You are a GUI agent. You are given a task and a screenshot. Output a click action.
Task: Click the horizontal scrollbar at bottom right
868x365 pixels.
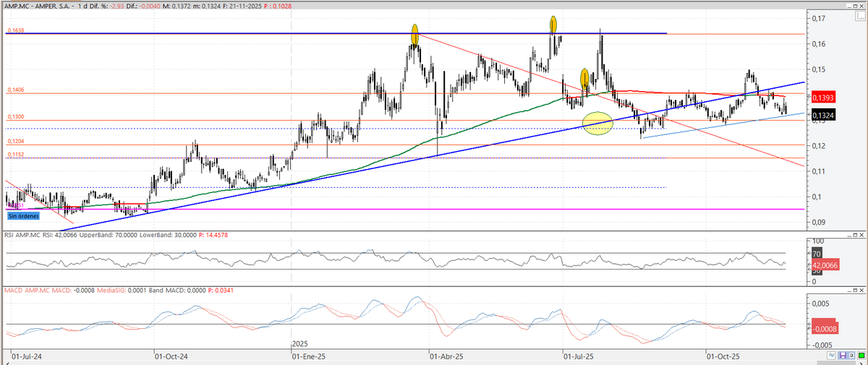click(x=836, y=363)
